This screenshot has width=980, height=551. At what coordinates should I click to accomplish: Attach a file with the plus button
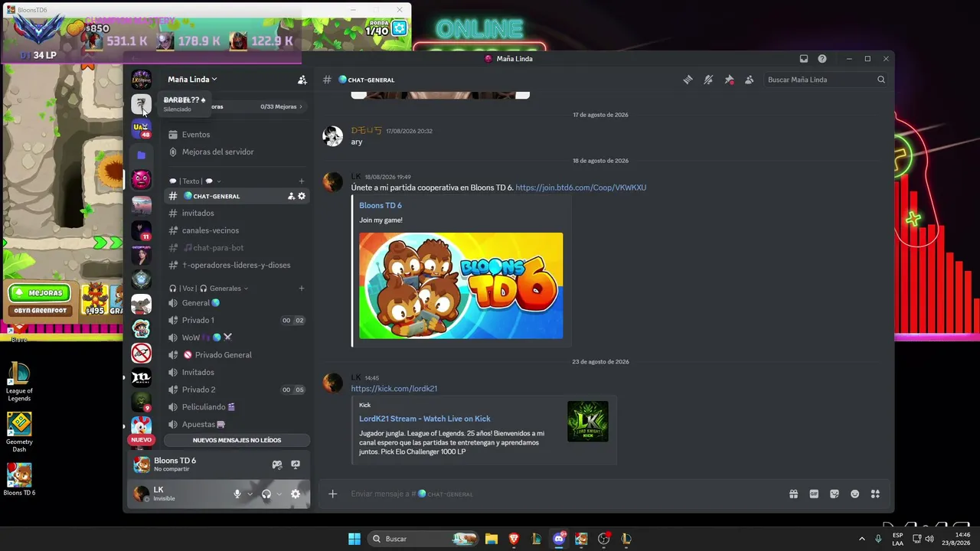[x=333, y=494]
